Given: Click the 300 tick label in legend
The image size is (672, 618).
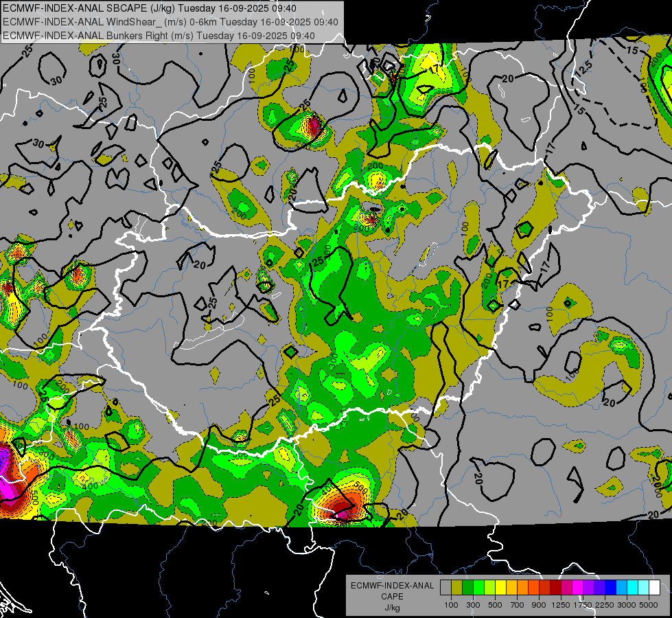Looking at the screenshot, I should [473, 605].
